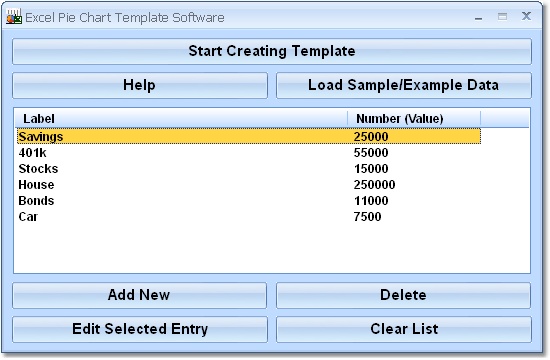Select the House row label
The height and width of the screenshot is (360, 550).
(36, 185)
